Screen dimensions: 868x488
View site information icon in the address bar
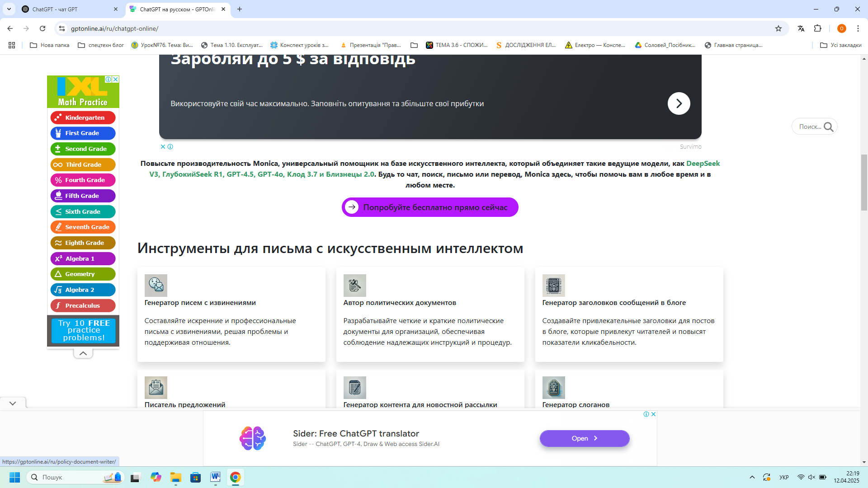pyautogui.click(x=62, y=28)
